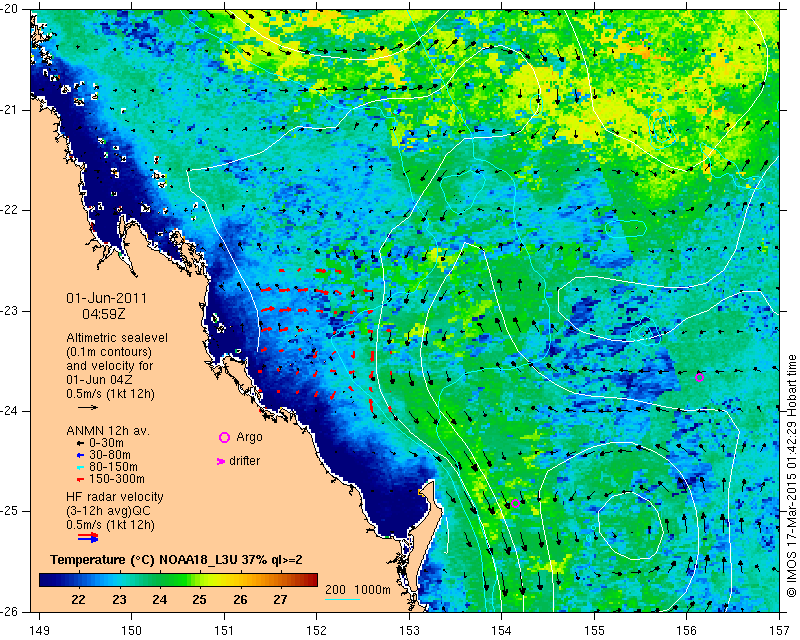
Task: Click '0.5m/s (1kt 12h)' under HF radar velocity
Action: (x=110, y=524)
